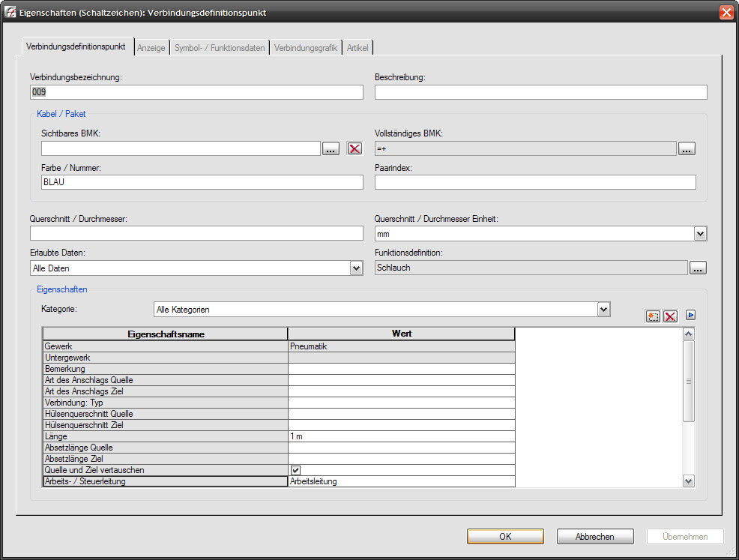This screenshot has height=560, width=739.
Task: Click the properties table scroll-up arrow
Action: coord(689,334)
